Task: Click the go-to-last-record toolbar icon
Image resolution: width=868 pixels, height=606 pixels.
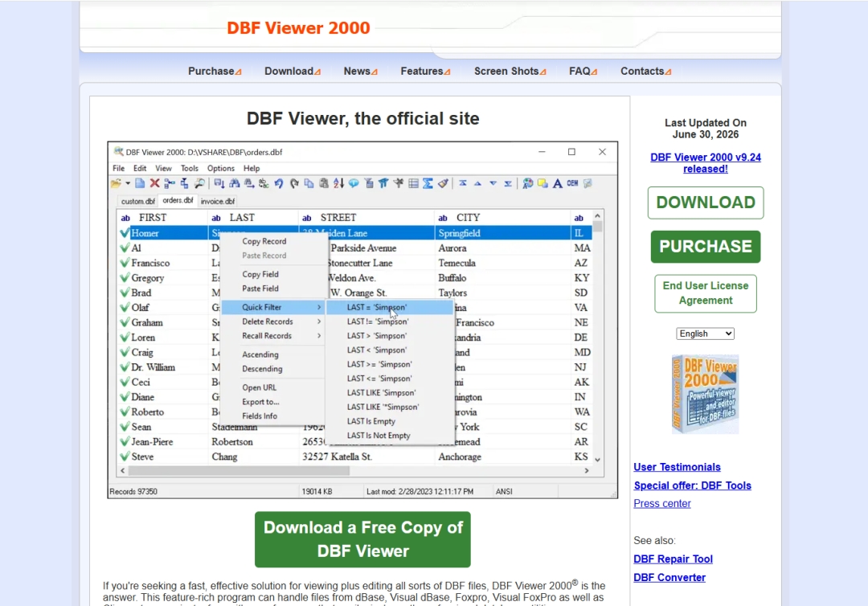Action: tap(508, 183)
